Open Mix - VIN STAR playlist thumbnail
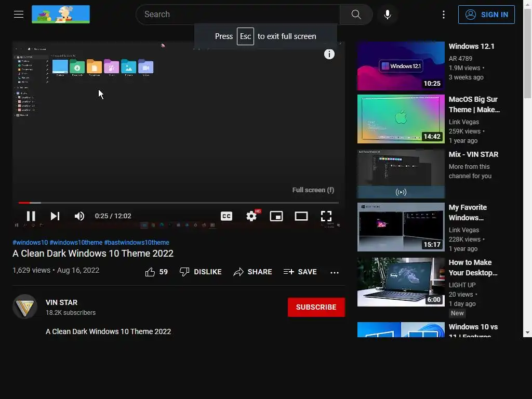This screenshot has height=399, width=532. tap(401, 174)
